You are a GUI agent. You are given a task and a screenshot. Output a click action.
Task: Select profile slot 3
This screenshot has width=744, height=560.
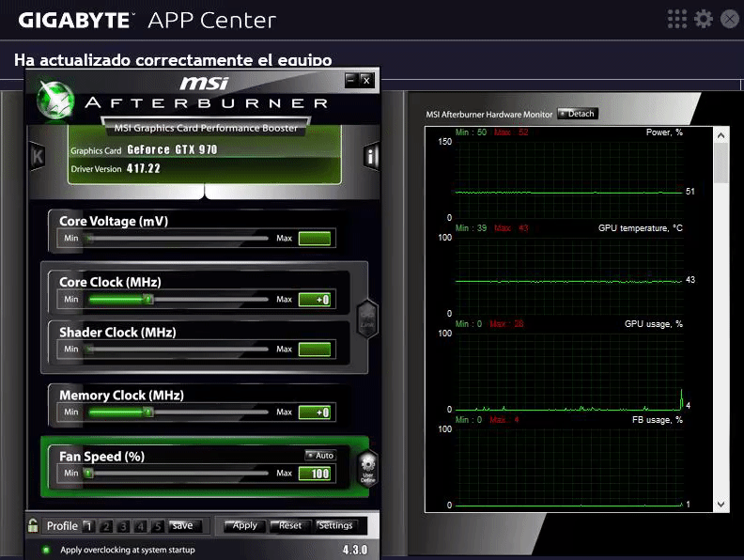click(123, 526)
